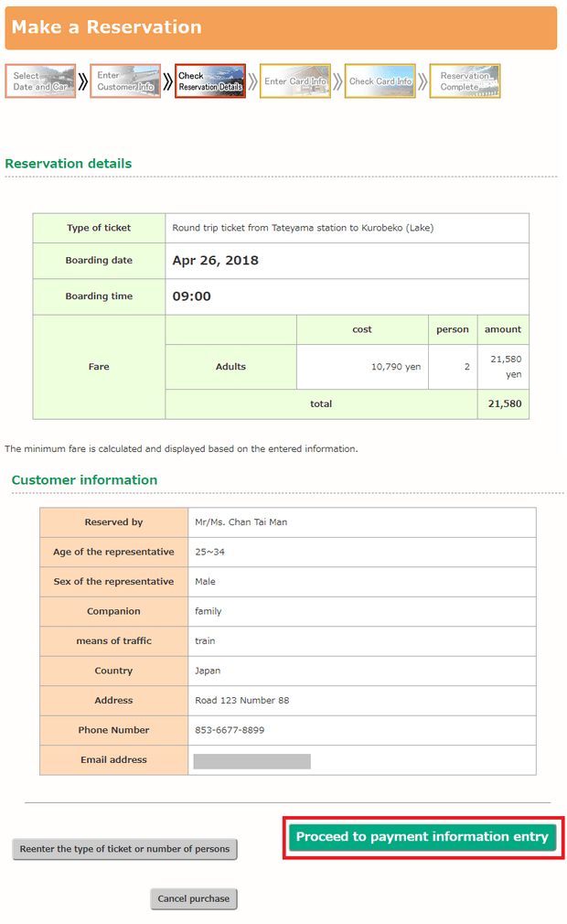Screen dimensions: 567x924
Task: Click the 'means of traffic' label cell
Action: pyautogui.click(x=113, y=641)
